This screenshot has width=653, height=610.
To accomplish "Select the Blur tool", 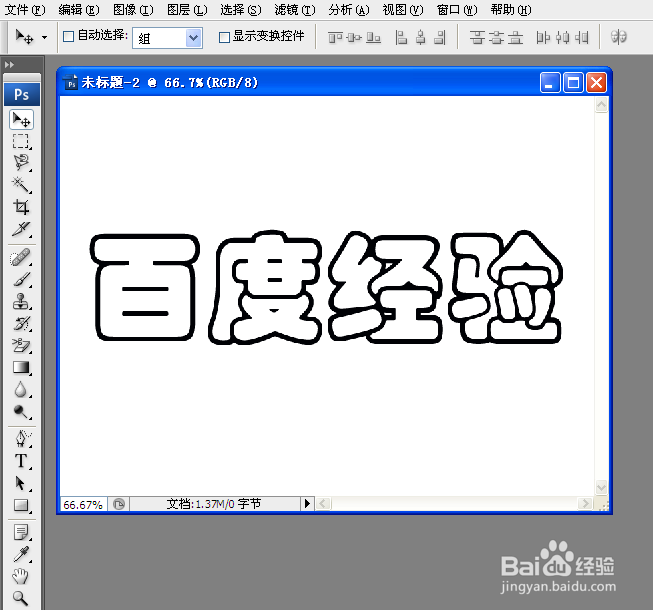I will (x=20, y=390).
